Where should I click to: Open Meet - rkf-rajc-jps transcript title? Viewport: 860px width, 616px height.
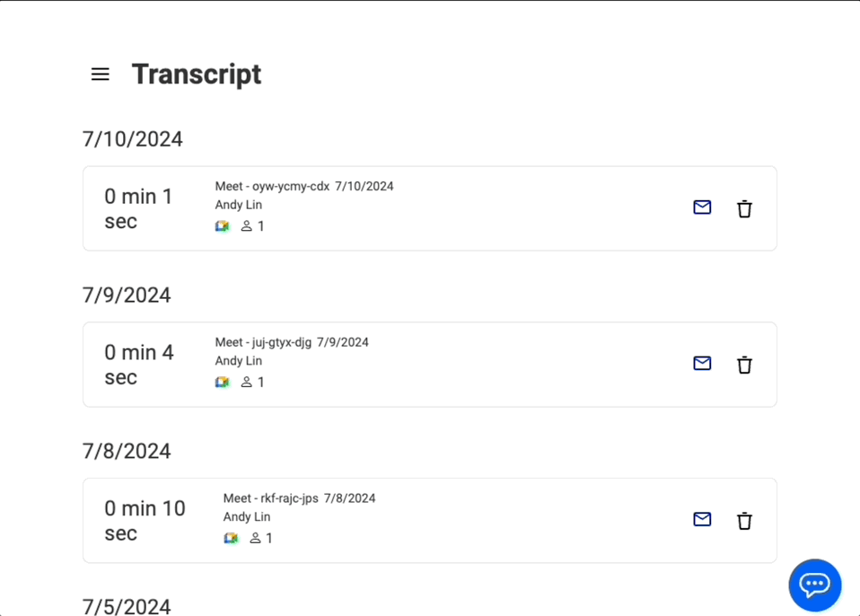(x=271, y=498)
